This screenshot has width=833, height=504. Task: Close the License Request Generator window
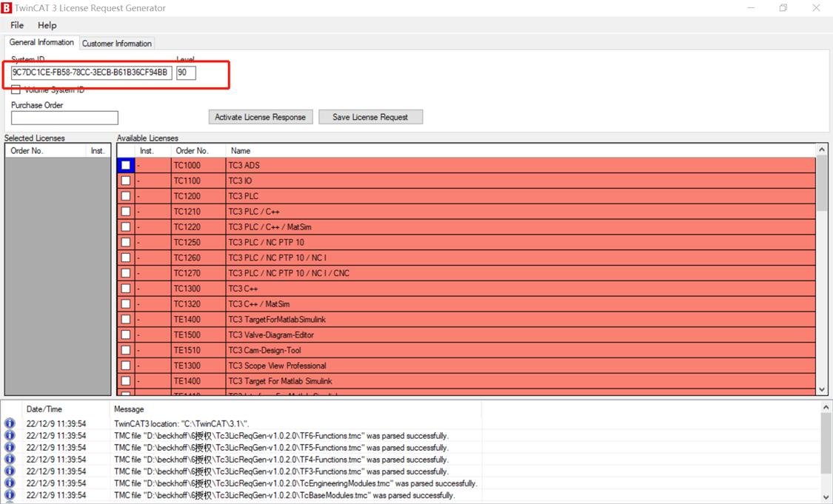(x=816, y=8)
